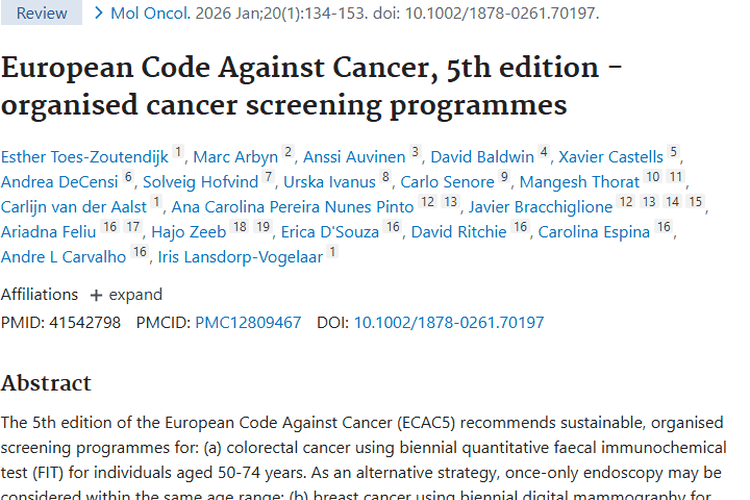Click author David Baldwin's name
The image size is (750, 500).
pyautogui.click(x=481, y=157)
